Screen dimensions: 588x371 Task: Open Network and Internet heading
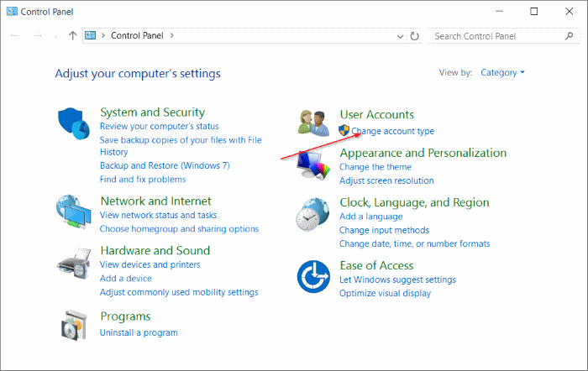click(155, 201)
